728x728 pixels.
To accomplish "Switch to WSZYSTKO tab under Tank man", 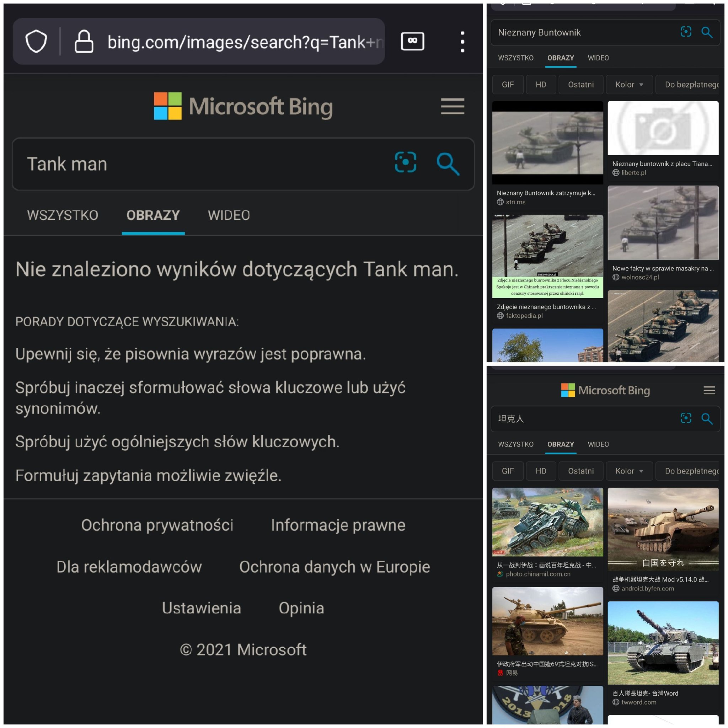I will [63, 215].
